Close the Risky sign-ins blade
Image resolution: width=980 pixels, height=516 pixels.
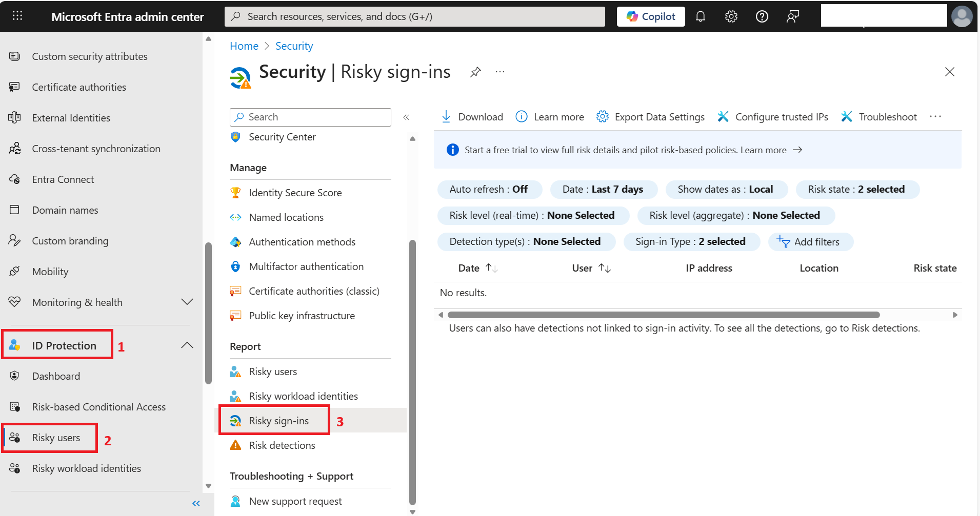pyautogui.click(x=950, y=72)
